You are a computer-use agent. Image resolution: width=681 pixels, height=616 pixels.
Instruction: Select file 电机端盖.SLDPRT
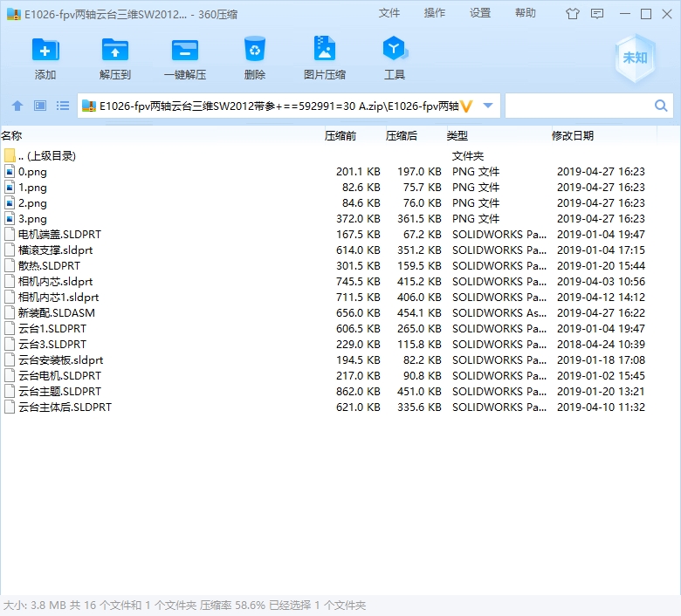tap(59, 235)
